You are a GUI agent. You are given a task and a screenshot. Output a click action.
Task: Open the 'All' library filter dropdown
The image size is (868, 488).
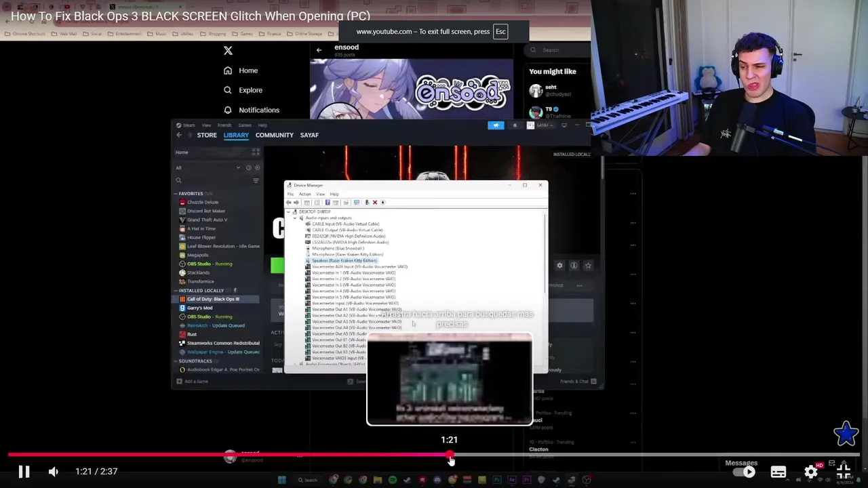point(208,167)
